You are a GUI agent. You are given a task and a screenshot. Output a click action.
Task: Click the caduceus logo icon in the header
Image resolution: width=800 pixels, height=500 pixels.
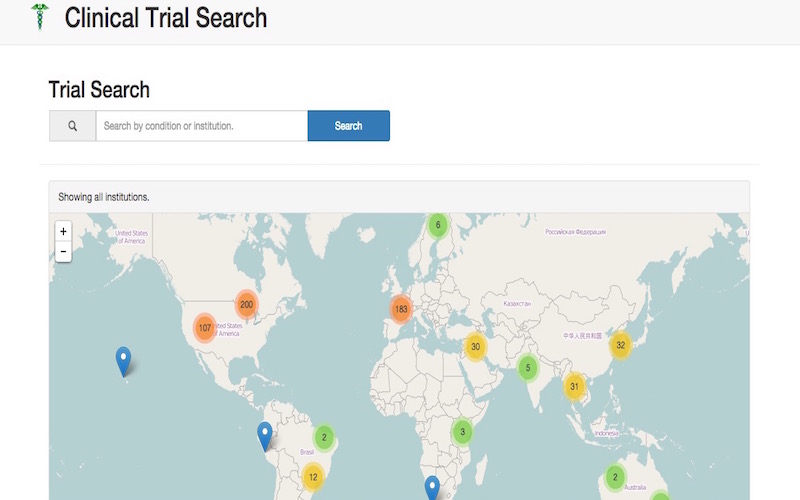pos(40,17)
